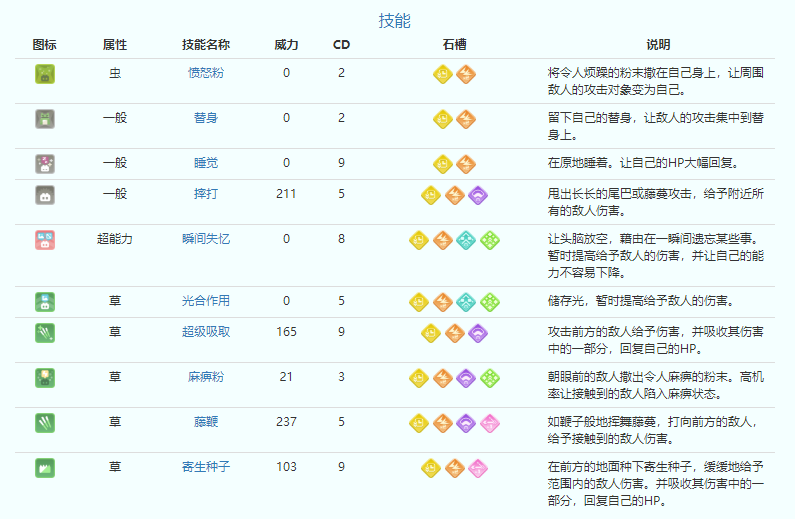This screenshot has width=795, height=519.
Task: Click the teal stone slot in 光合作用 row
Action: tap(466, 302)
